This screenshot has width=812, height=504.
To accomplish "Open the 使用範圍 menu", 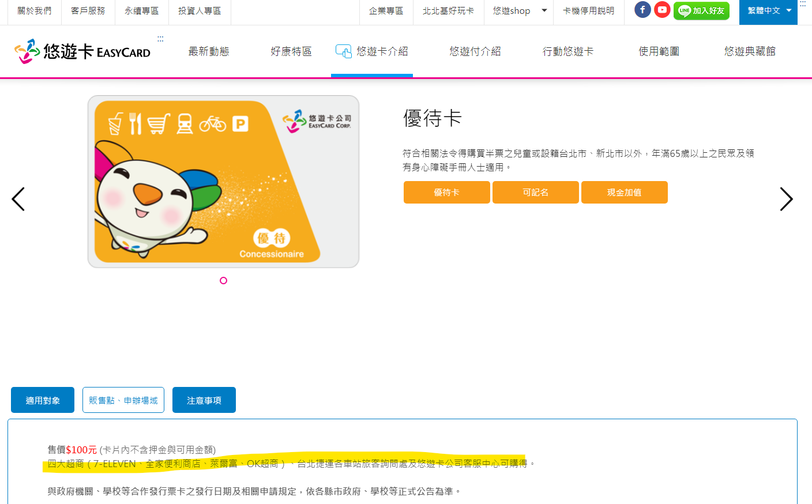I will [x=659, y=51].
